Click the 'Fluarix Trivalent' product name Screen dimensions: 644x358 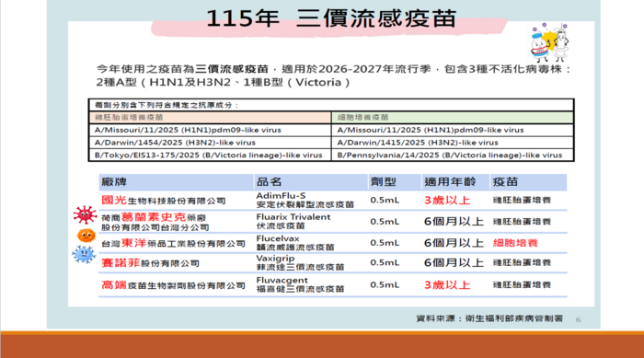click(x=293, y=217)
